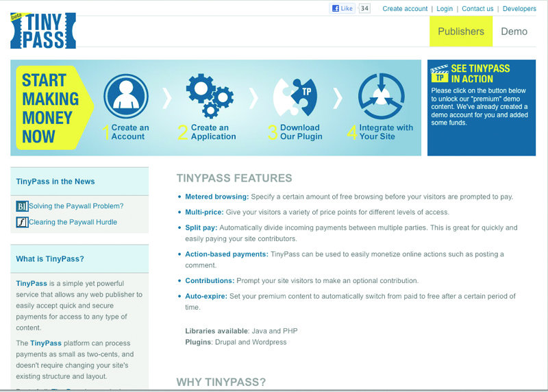Click the What is TinyPass? heading

tap(50, 259)
